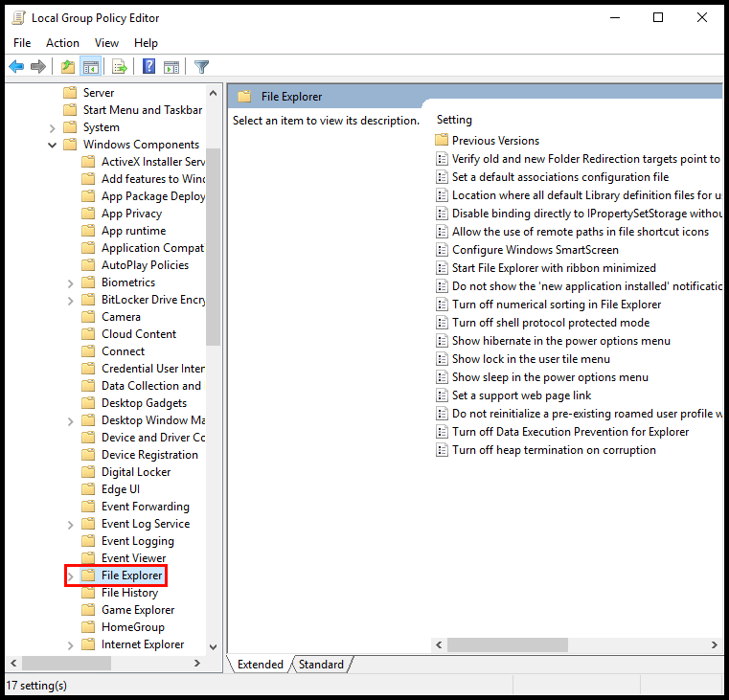Click Configure Windows SmartScreen policy icon
This screenshot has height=700, width=729.
(442, 250)
